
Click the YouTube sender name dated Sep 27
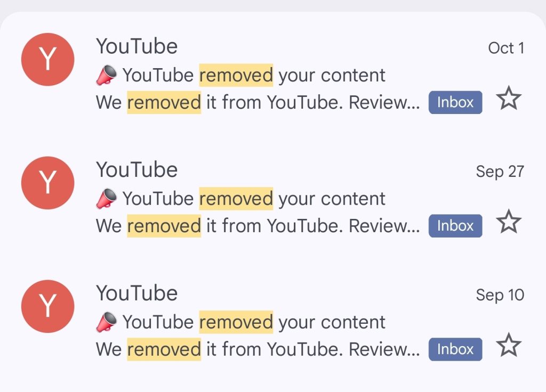pos(137,170)
